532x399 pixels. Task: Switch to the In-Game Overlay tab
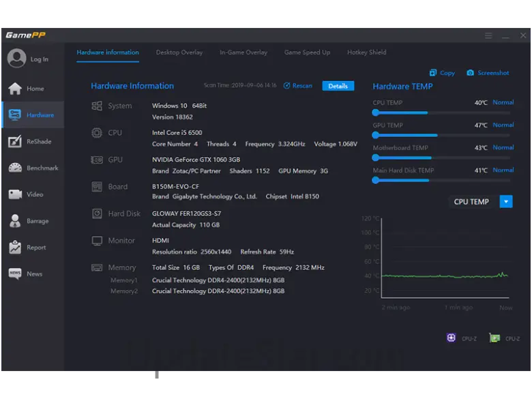[243, 53]
